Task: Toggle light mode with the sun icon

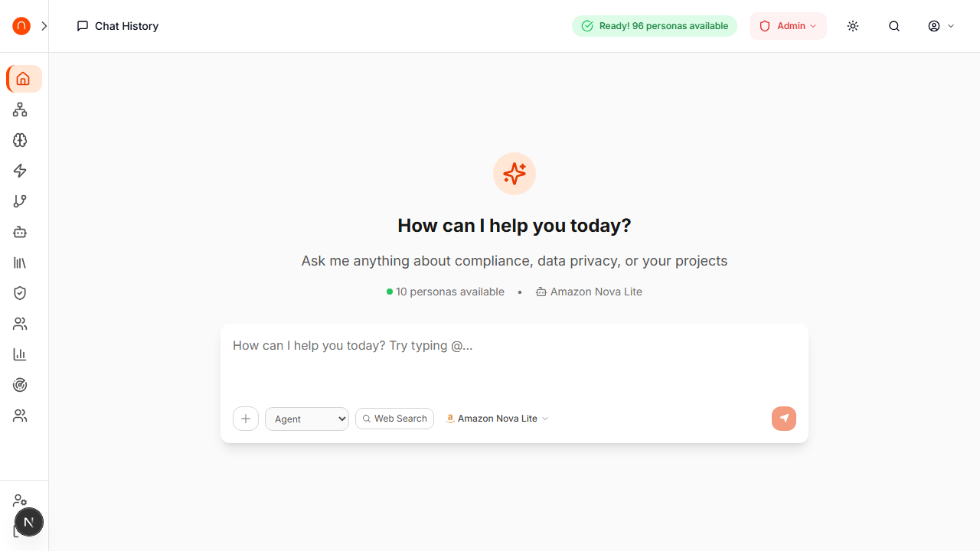Action: [x=853, y=25]
